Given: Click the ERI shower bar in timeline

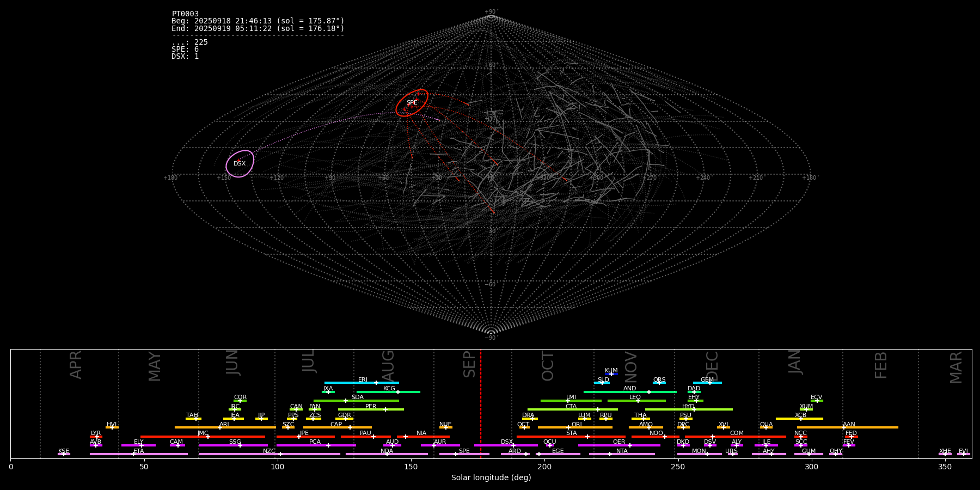Looking at the screenshot, I should (362, 383).
